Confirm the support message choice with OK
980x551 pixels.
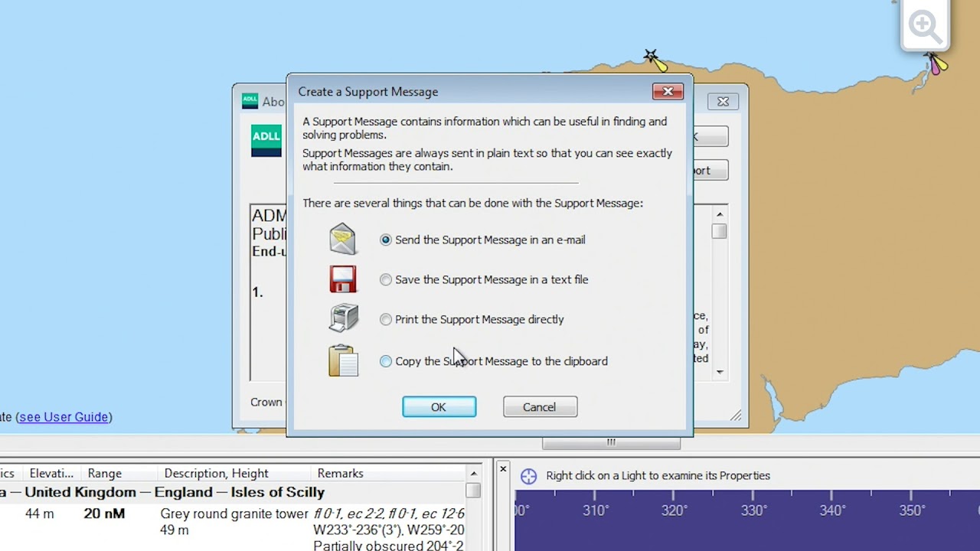(439, 406)
